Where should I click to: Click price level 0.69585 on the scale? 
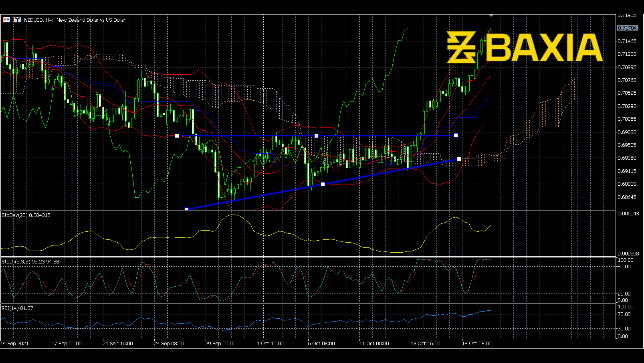(627, 145)
